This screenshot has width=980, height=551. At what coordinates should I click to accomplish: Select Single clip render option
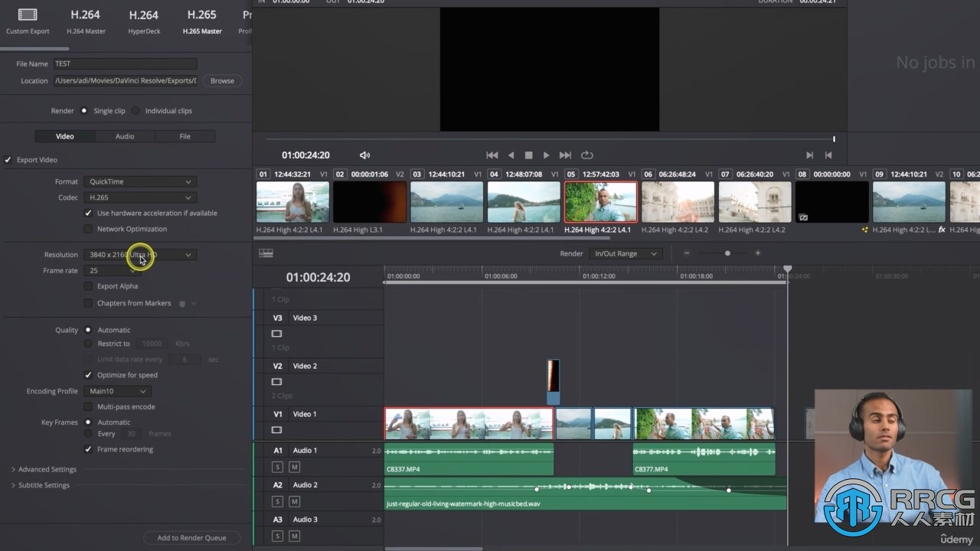point(84,111)
